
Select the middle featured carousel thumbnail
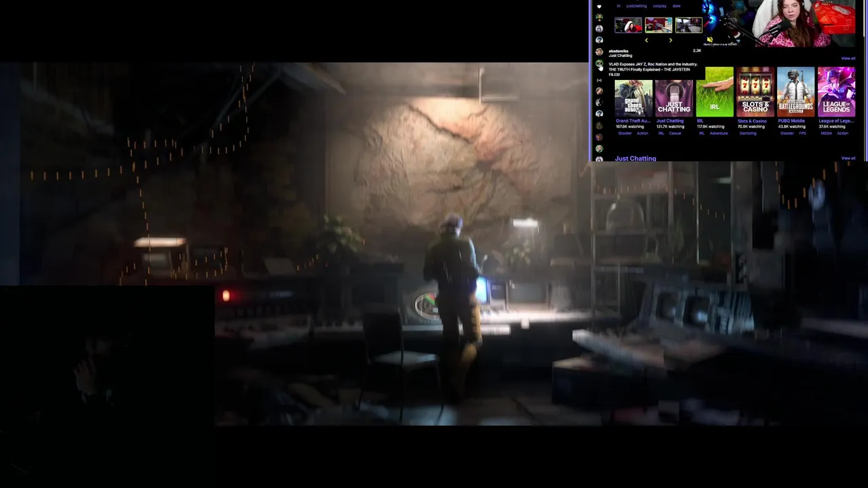(x=658, y=25)
